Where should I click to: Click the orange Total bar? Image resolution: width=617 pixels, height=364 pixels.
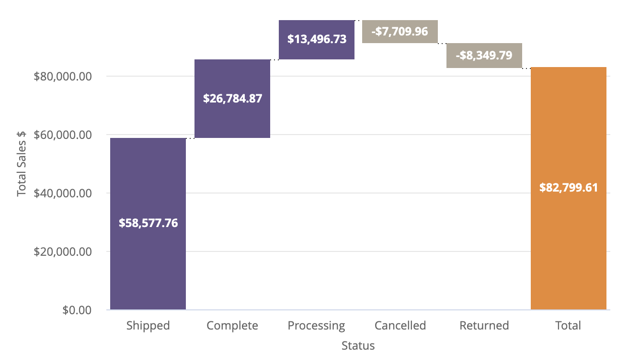pos(569,239)
